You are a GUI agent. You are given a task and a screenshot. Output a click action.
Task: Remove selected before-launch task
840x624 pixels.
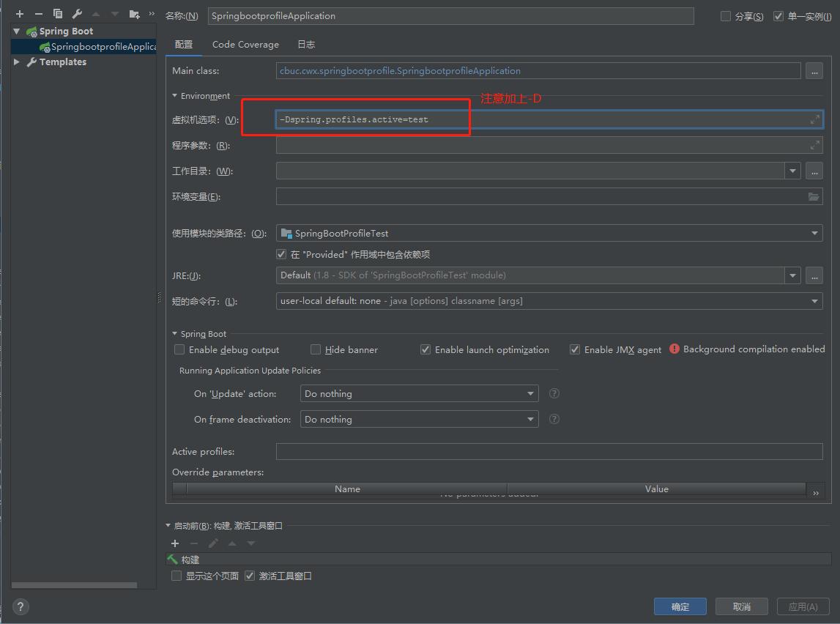[194, 543]
